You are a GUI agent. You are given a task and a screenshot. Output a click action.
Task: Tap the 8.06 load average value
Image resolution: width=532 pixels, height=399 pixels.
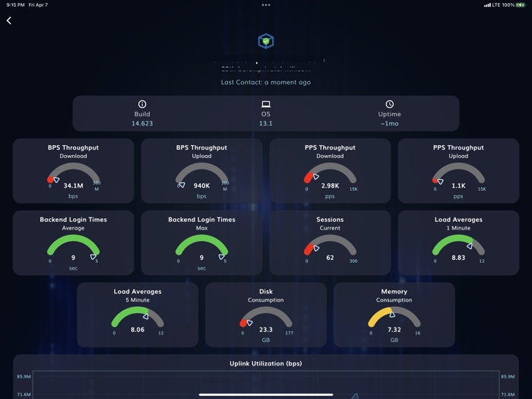coord(138,330)
